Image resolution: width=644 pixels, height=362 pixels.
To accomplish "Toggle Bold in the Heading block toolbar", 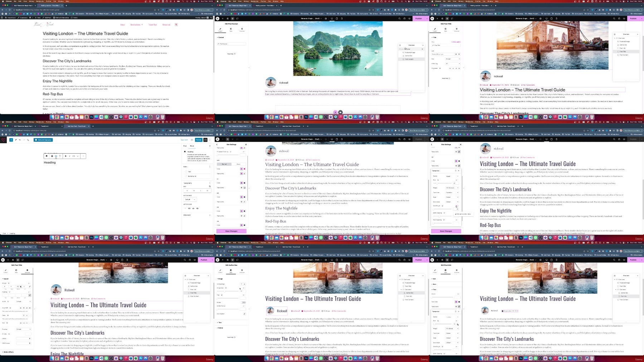I will (x=66, y=156).
